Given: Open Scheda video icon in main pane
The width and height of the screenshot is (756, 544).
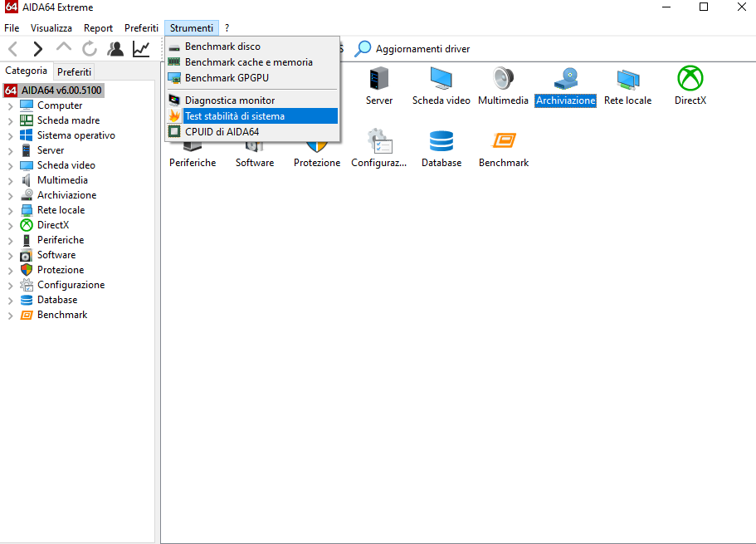Looking at the screenshot, I should (x=441, y=86).
